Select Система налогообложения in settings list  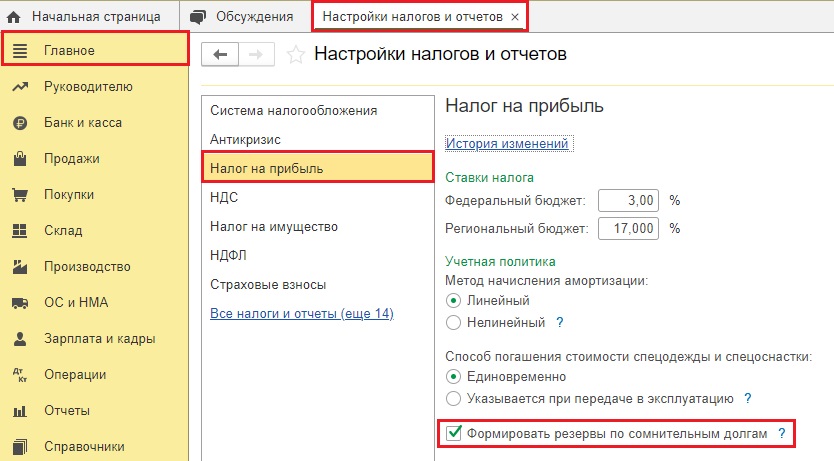(318, 111)
